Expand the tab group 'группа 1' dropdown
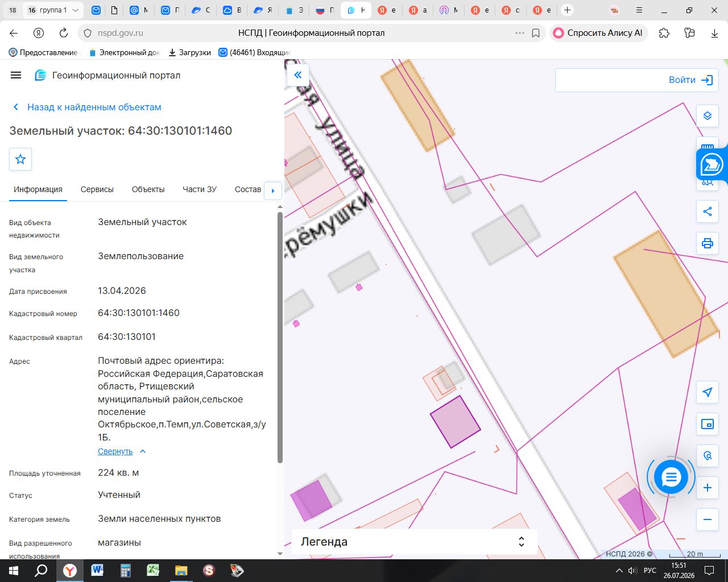 [75, 10]
